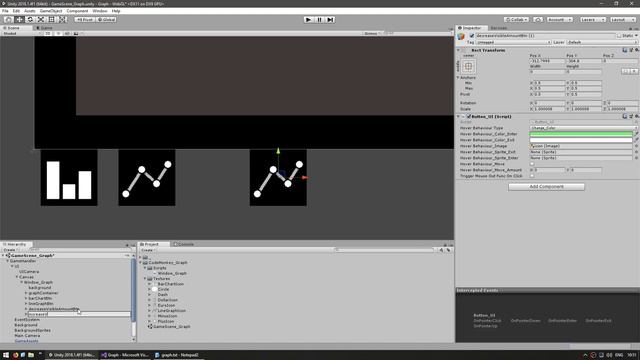Open the Gizmos dropdown in Scene view
640x360 pixels.
click(x=372, y=33)
